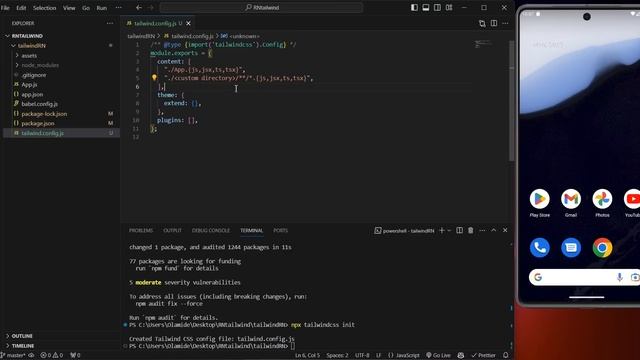Open customize layout icon
Viewport: 640px width, 360px height.
[449, 7]
